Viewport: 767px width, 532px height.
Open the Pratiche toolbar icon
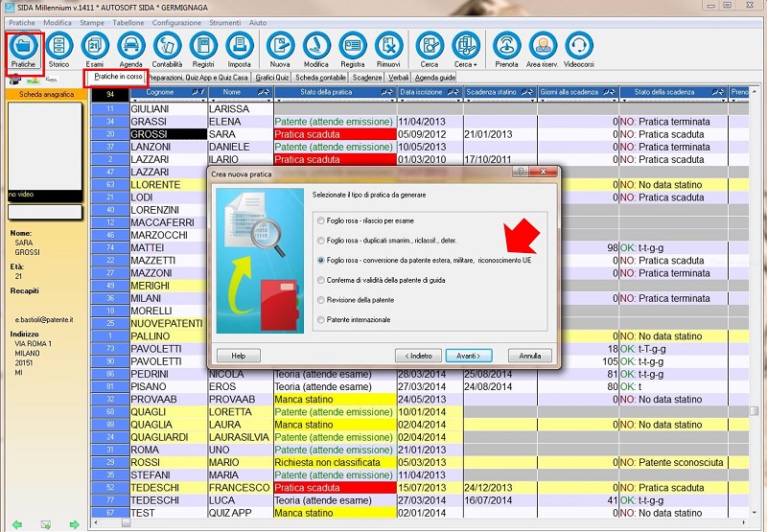tap(24, 49)
